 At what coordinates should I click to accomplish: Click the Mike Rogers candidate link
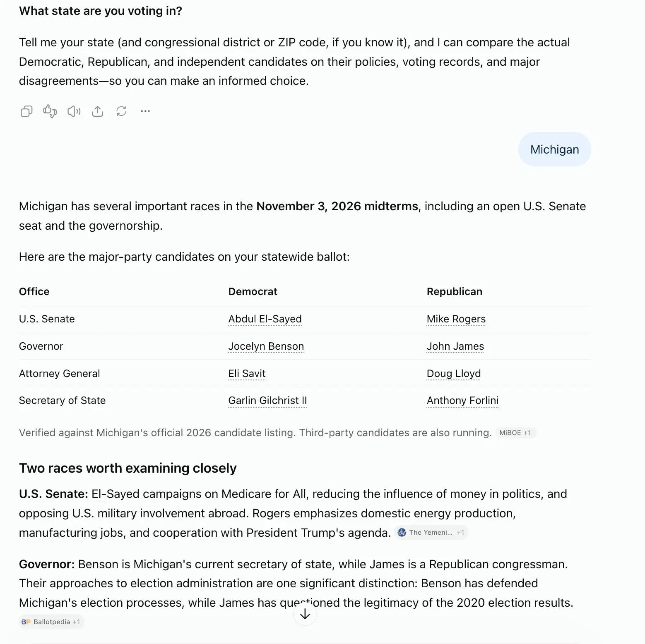click(x=456, y=319)
